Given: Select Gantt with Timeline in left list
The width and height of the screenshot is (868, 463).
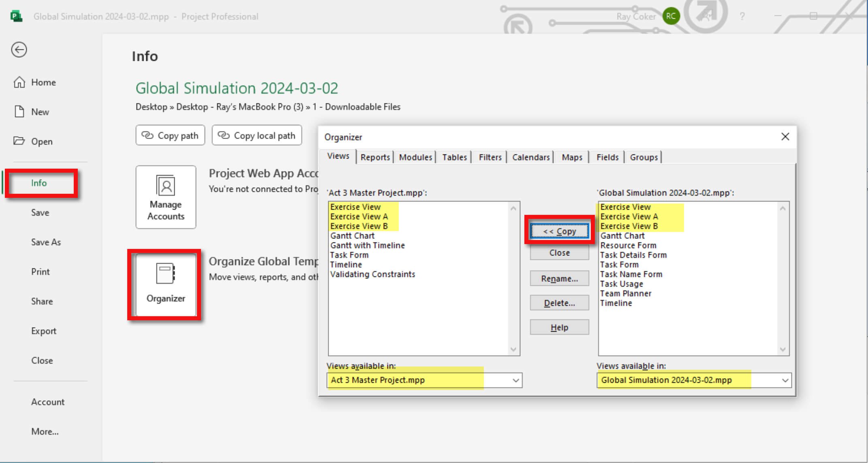Looking at the screenshot, I should coord(368,245).
